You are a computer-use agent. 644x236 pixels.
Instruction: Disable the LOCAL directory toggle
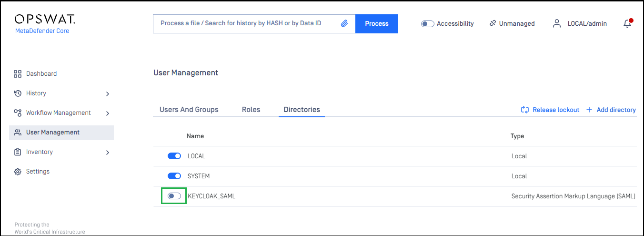(x=174, y=156)
